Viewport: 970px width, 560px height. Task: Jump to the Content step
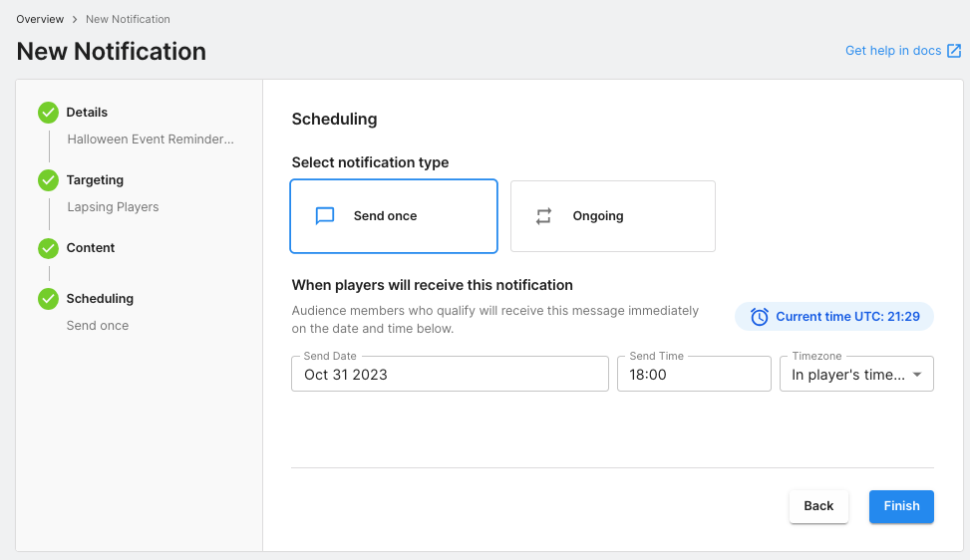point(91,248)
